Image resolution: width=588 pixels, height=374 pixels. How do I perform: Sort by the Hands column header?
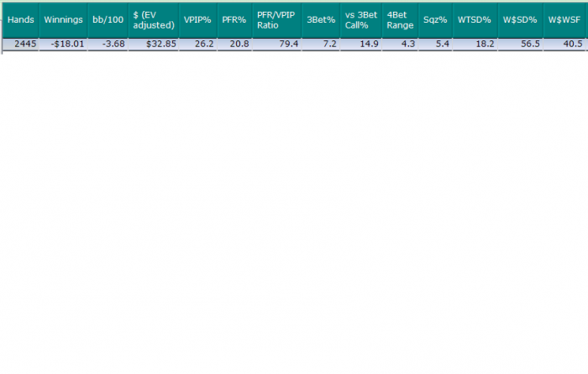click(20, 20)
